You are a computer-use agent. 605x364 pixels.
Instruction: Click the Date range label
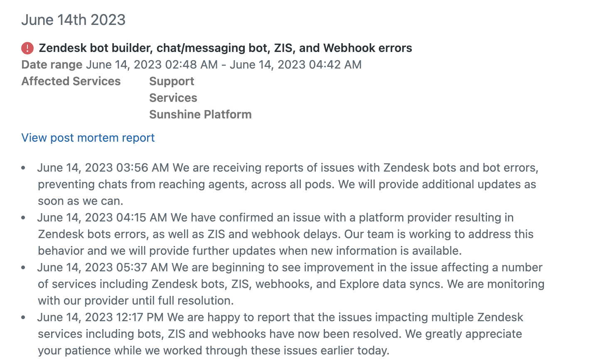52,65
